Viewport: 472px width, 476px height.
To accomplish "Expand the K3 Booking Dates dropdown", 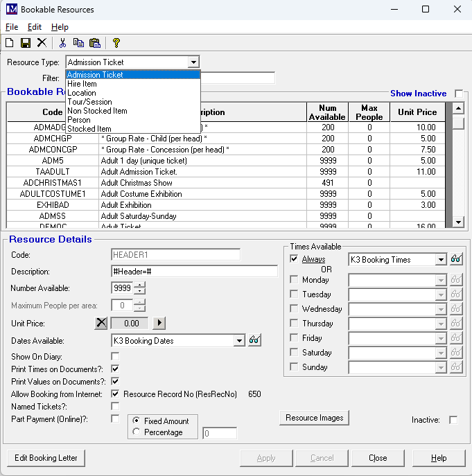I will [x=239, y=340].
